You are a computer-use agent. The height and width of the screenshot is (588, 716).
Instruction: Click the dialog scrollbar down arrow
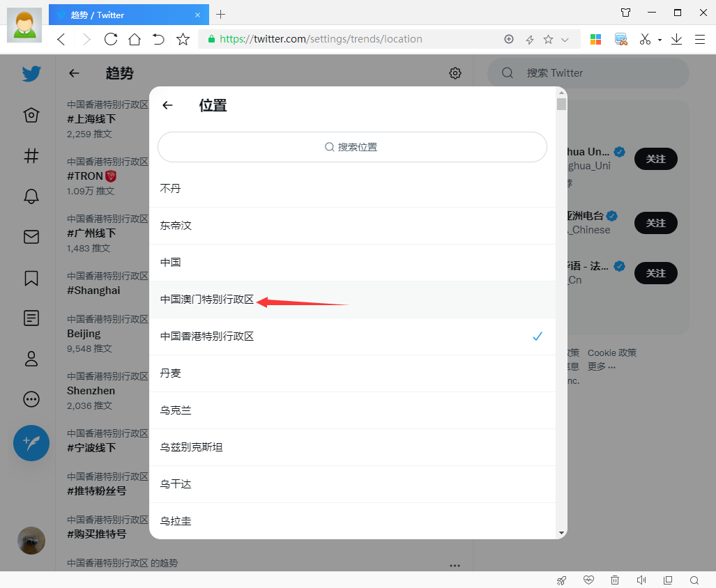(562, 533)
